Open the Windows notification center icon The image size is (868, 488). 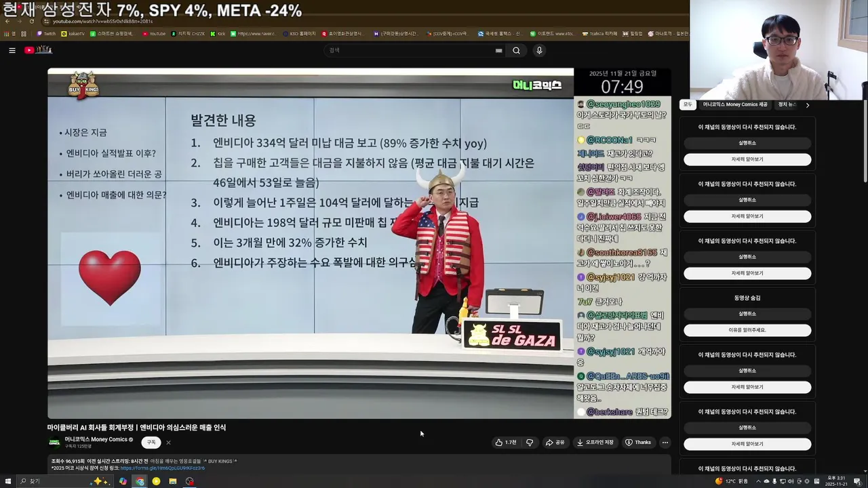point(859,481)
